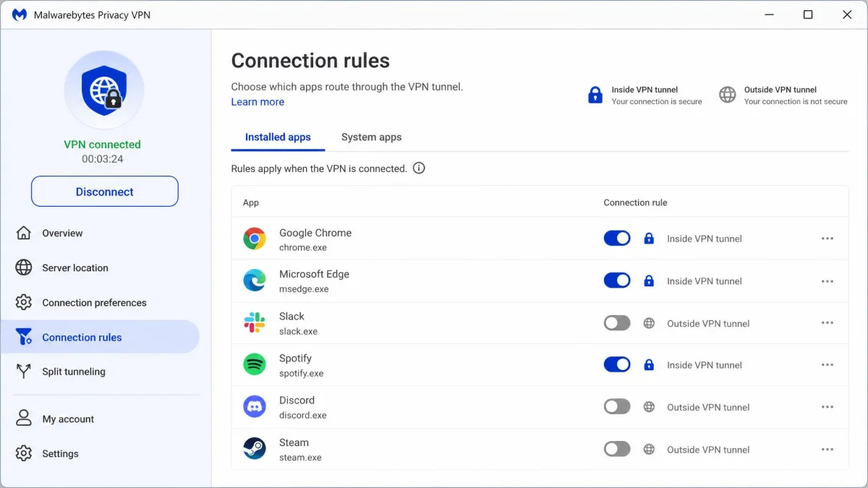This screenshot has height=488, width=868.
Task: Open the three-dot menu for Slack
Action: 827,323
